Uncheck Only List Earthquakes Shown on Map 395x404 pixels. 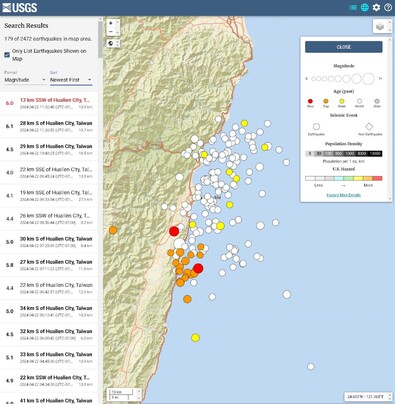click(x=7, y=55)
